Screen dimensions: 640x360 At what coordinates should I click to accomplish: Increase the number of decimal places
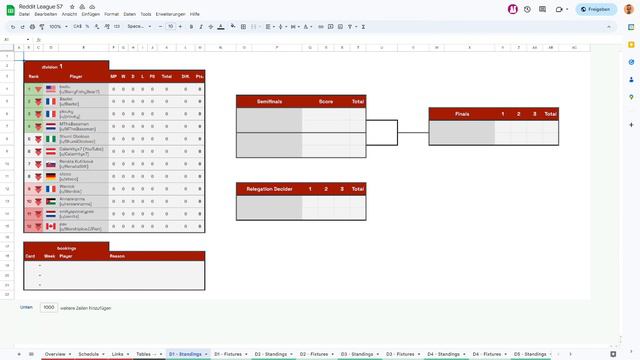pos(107,27)
